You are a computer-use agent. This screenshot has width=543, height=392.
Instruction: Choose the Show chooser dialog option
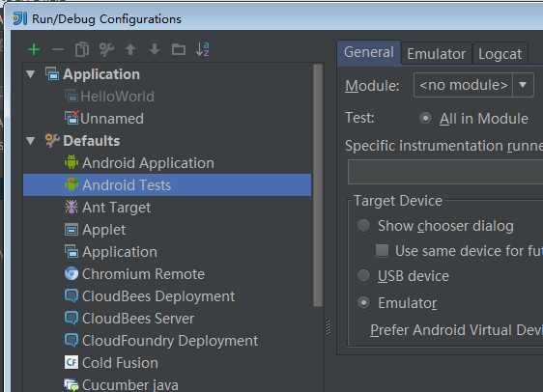(363, 226)
